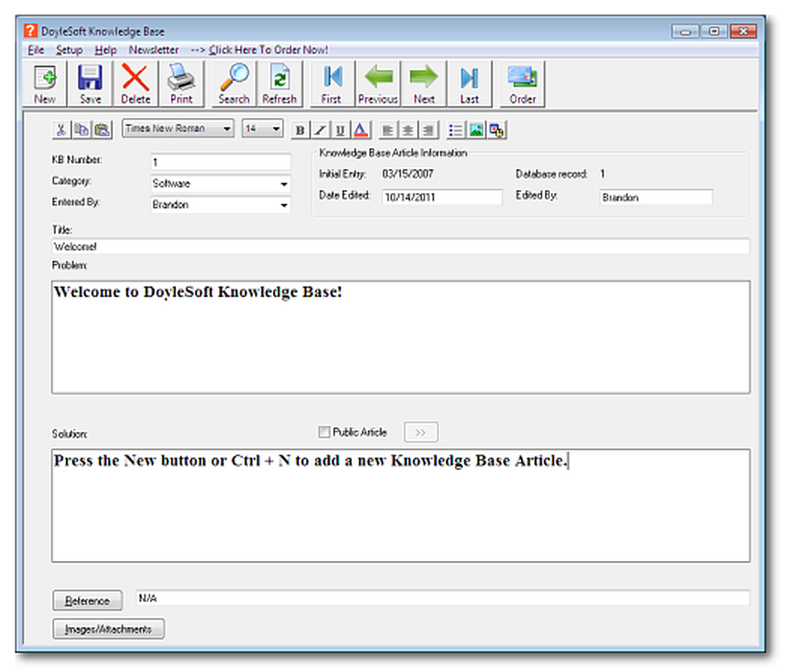Refresh the knowledge base records
Screen dimensions: 787x672
point(279,84)
